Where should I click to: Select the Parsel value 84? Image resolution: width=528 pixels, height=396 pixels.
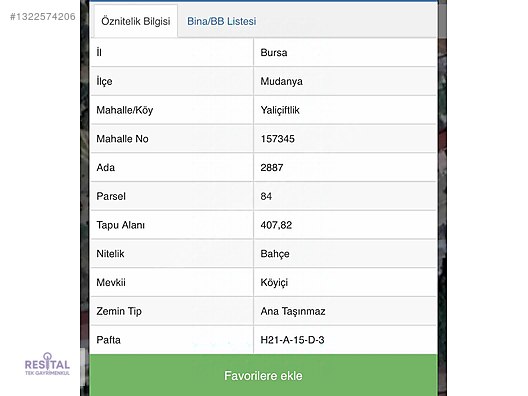click(266, 196)
